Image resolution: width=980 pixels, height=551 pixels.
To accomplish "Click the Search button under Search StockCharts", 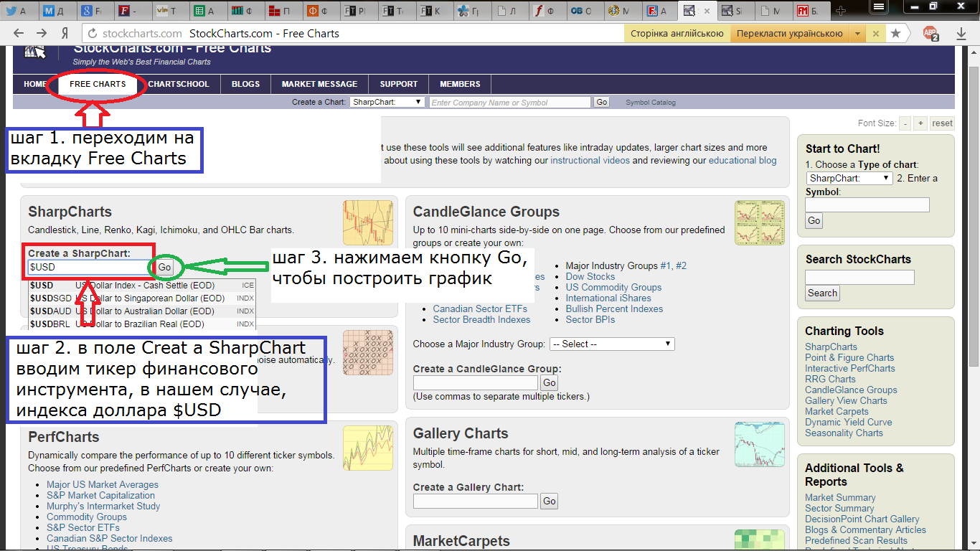I will click(x=822, y=293).
